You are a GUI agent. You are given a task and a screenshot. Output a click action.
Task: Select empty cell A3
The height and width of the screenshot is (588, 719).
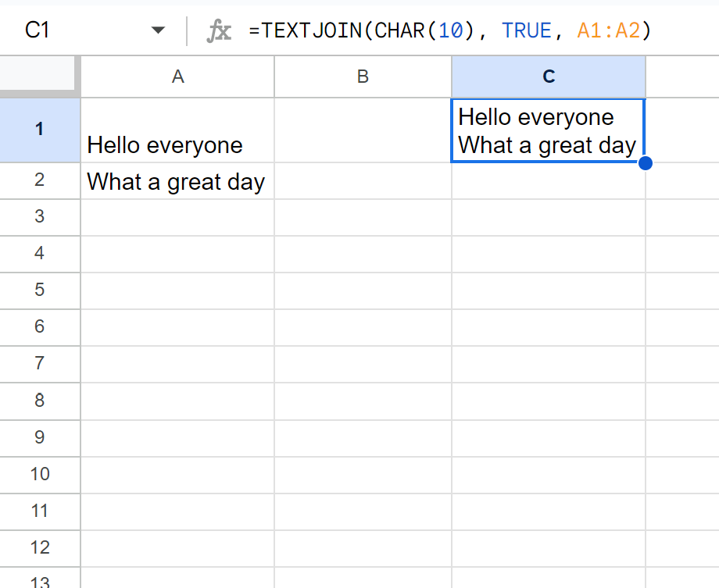(x=177, y=217)
